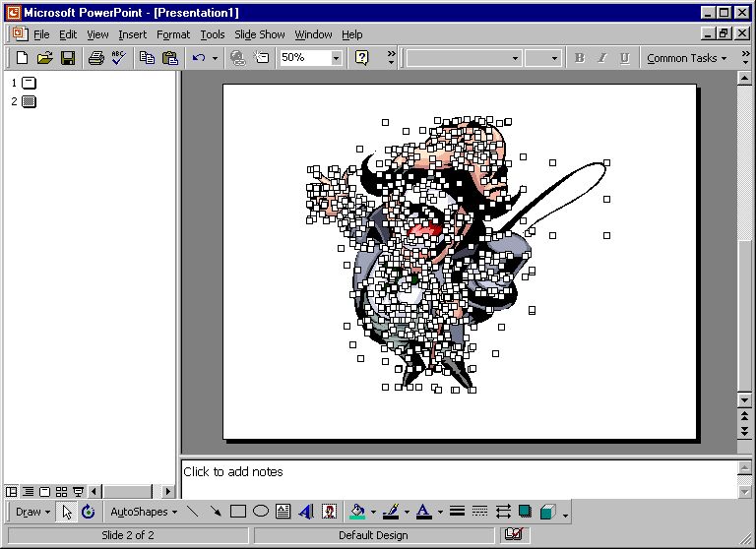Viewport: 756px width, 549px height.
Task: Open the zoom percentage dropdown
Action: [336, 58]
